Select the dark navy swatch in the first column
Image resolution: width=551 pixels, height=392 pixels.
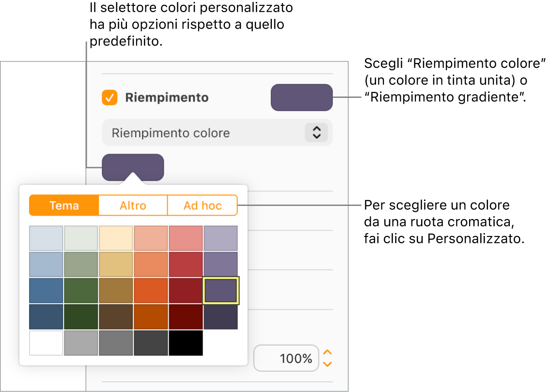click(46, 316)
